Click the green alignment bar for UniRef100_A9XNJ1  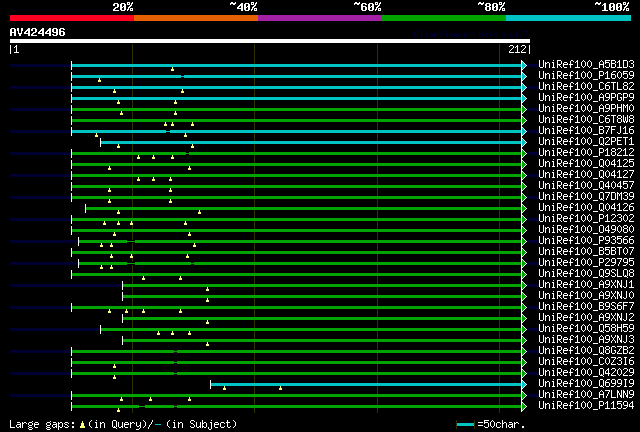[322, 285]
